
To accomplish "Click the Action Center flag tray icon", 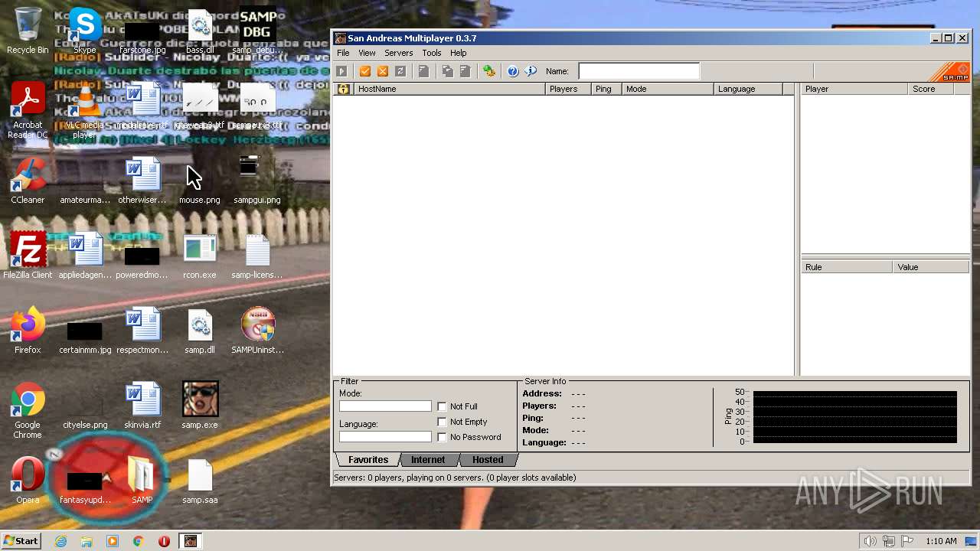I will click(907, 541).
